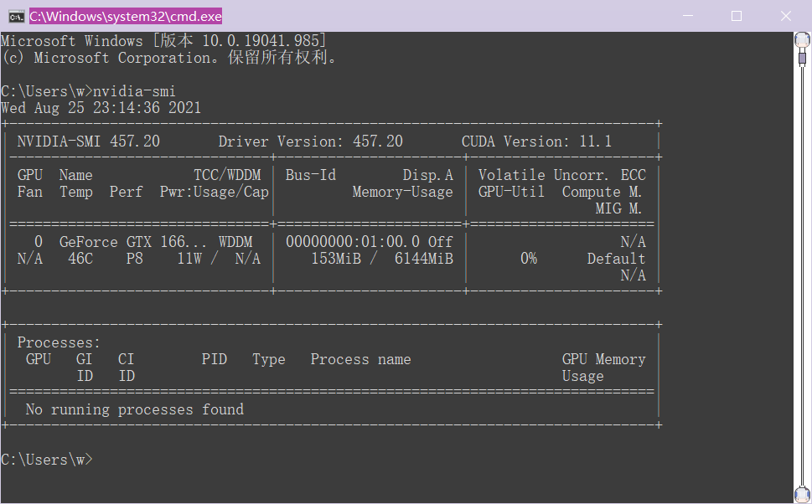The image size is (812, 504).
Task: Minimize the cmd.exe window
Action: [688, 16]
